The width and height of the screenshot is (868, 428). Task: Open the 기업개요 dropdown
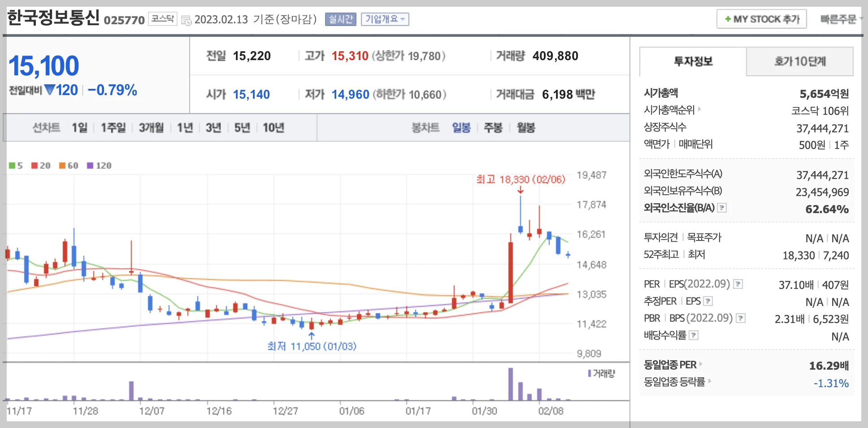[x=385, y=19]
